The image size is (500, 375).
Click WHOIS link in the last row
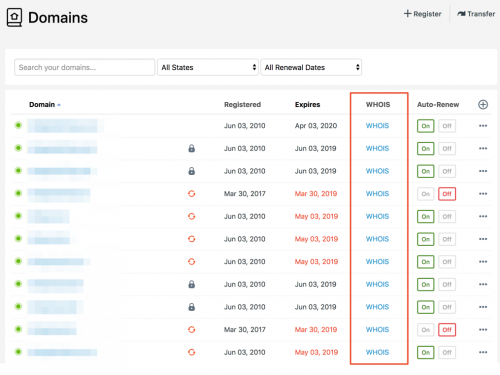coord(377,352)
